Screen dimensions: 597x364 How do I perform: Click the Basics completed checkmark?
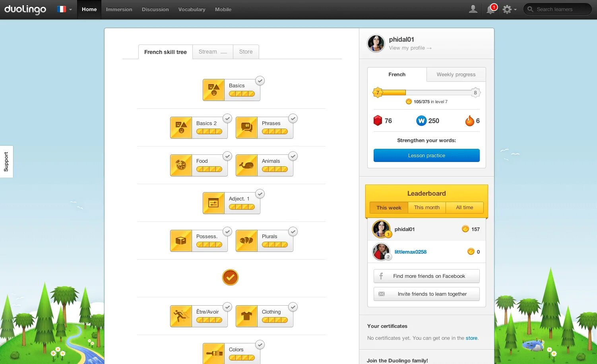click(x=260, y=81)
